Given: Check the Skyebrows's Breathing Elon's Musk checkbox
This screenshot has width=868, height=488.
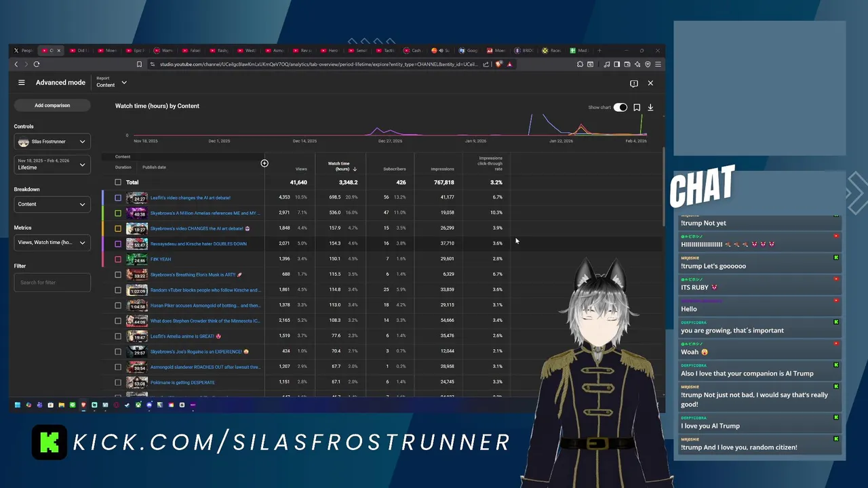Looking at the screenshot, I should (118, 274).
